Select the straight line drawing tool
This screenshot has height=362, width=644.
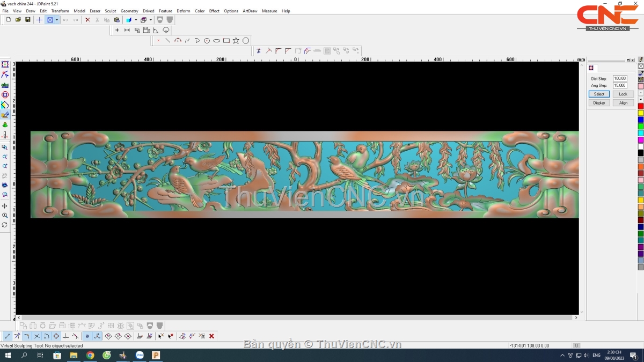(x=168, y=41)
